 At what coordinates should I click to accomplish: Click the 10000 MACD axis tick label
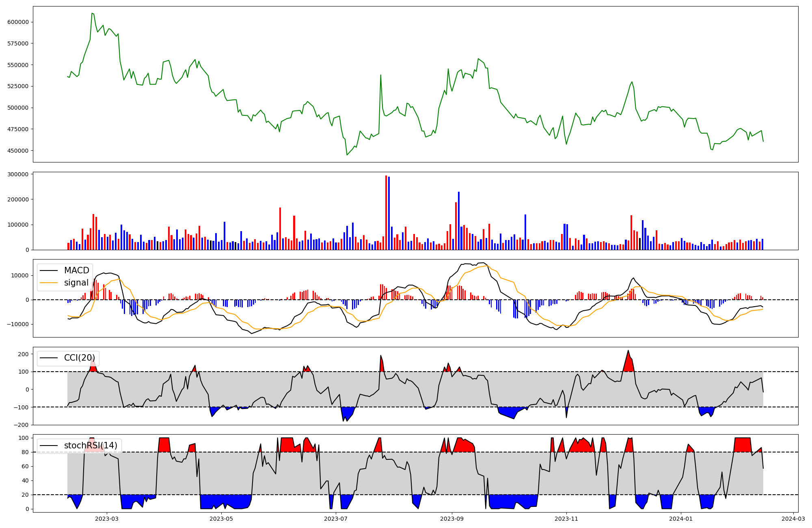[x=20, y=275]
